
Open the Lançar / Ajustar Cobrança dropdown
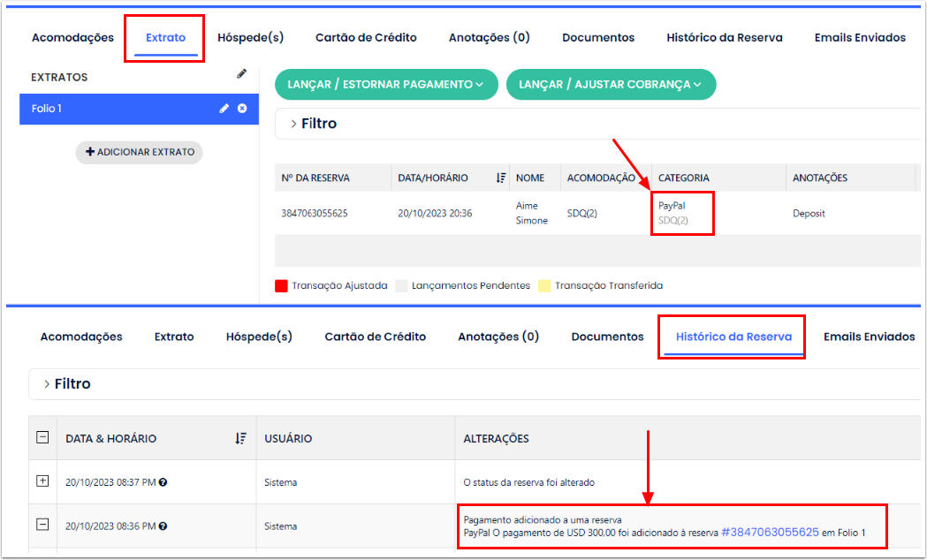pos(611,84)
